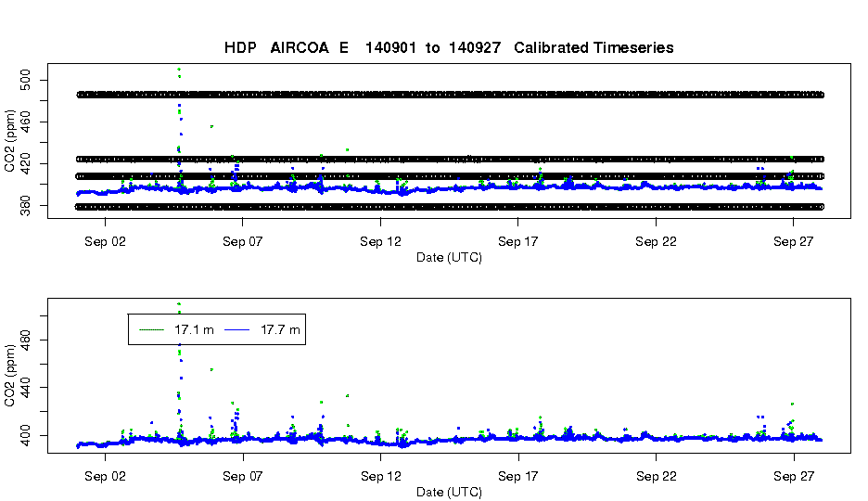Click 'Sep 02' on bottom chart axis
The width and height of the screenshot is (868, 501).
click(x=105, y=477)
